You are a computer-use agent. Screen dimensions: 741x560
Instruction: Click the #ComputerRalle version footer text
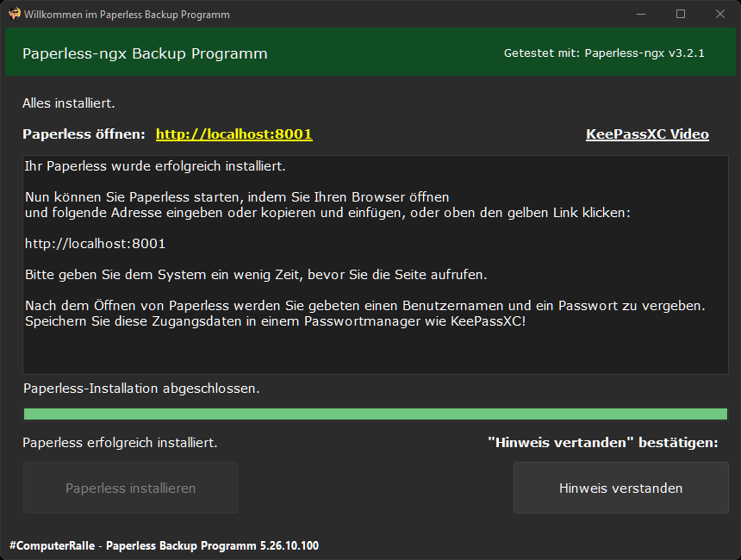click(164, 545)
